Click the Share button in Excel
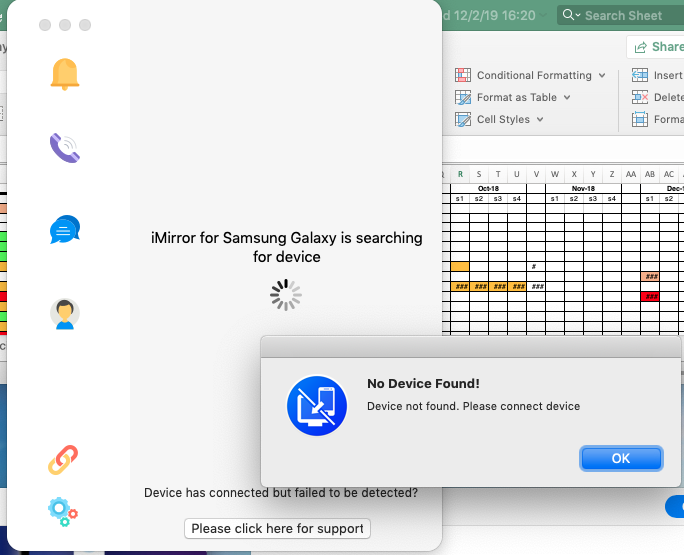The width and height of the screenshot is (684, 555). click(x=657, y=47)
